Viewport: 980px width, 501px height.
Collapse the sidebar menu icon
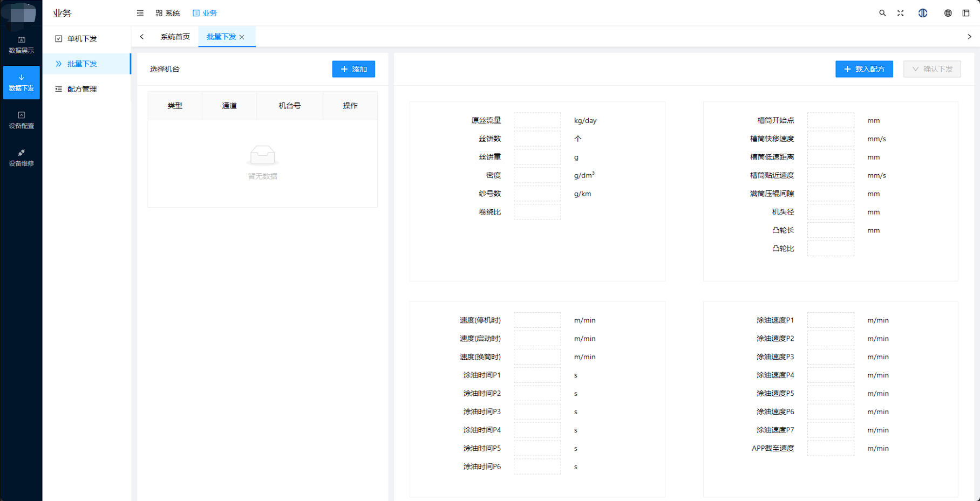140,13
